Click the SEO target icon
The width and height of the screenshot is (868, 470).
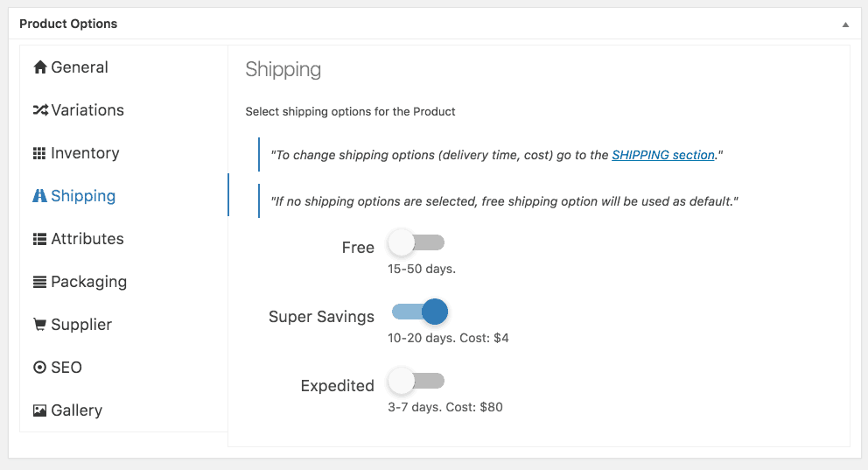point(40,368)
